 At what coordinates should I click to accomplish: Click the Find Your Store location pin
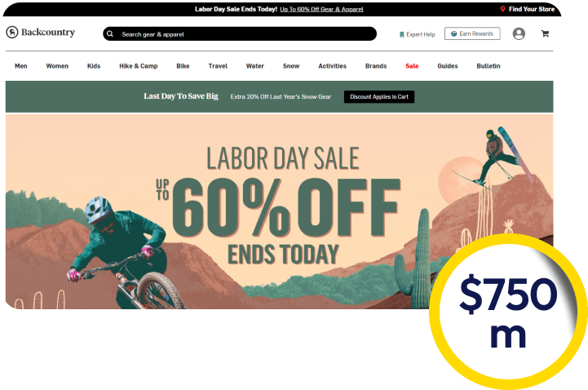point(502,9)
